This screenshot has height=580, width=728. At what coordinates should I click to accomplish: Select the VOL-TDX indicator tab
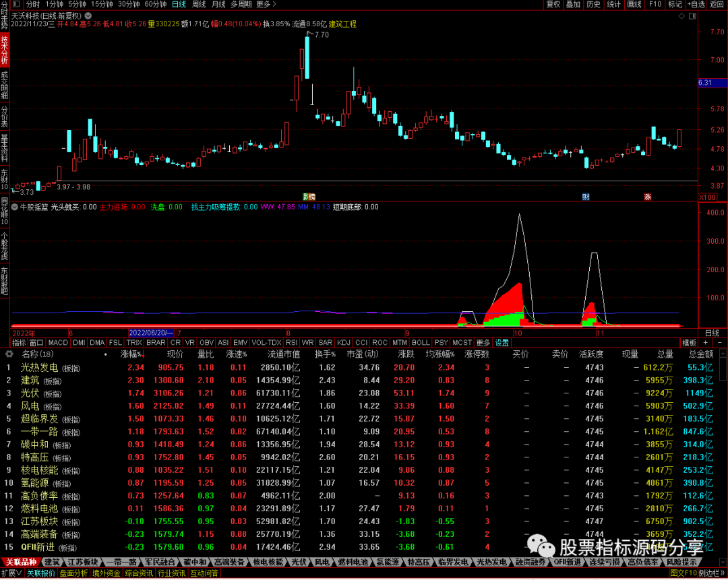[266, 342]
